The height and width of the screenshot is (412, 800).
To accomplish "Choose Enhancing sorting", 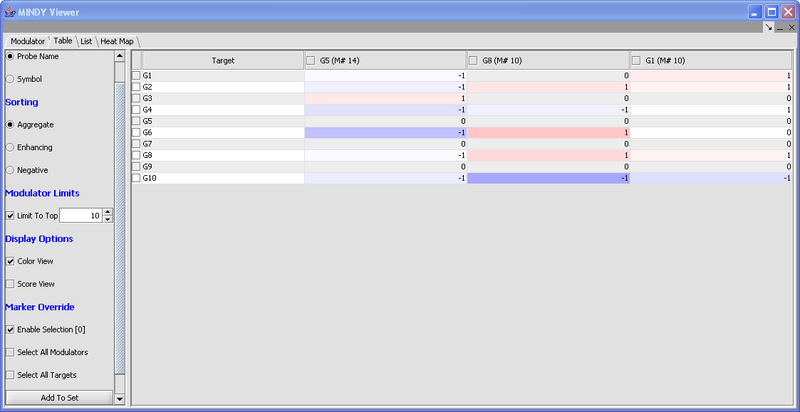I will click(x=10, y=147).
